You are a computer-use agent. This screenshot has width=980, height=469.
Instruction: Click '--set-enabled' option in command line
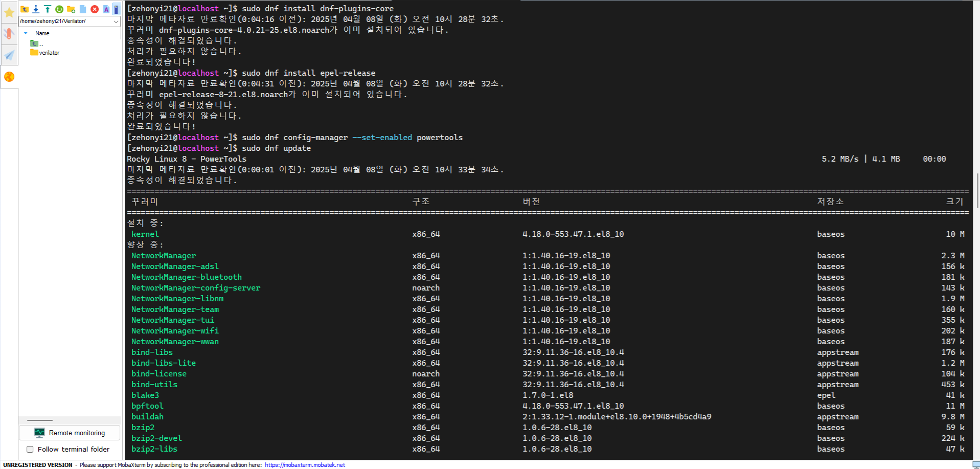pos(382,138)
